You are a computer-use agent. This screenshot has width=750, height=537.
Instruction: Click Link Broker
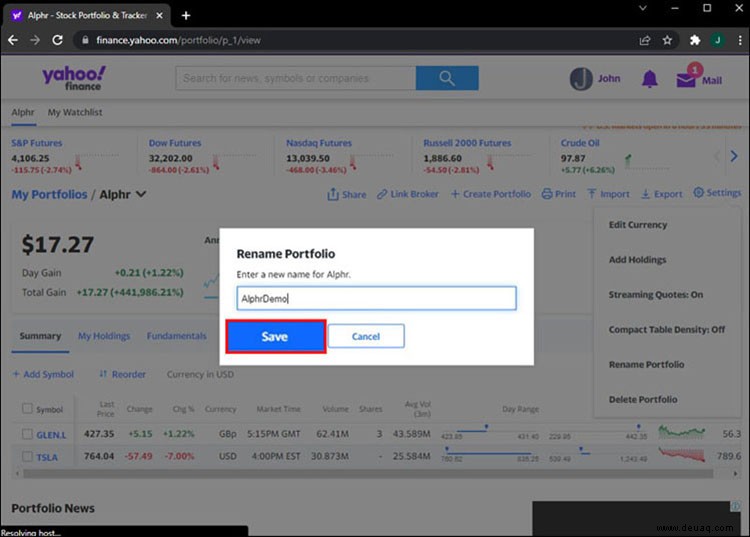tap(408, 194)
